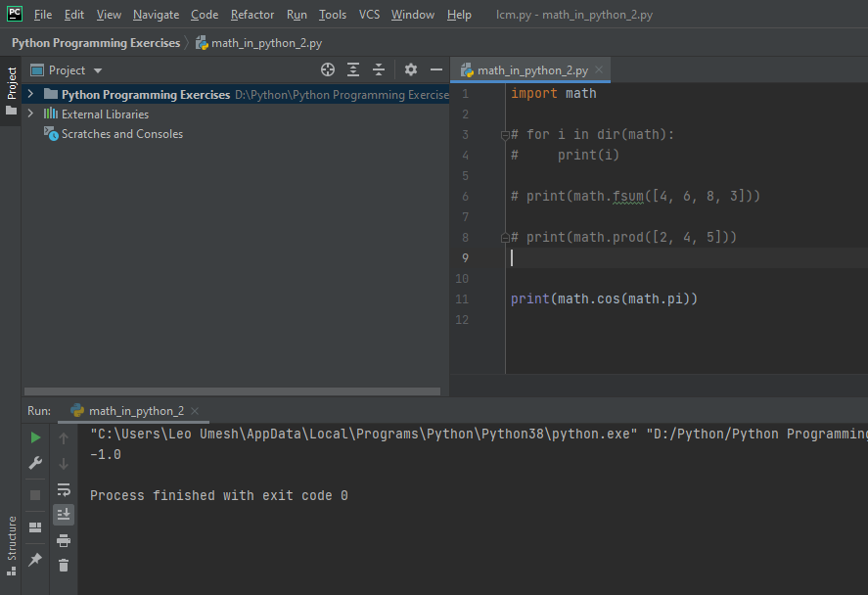Click Python icon on math_in_python_2 run tab
Viewport: 868px width, 595px height.
[x=77, y=410]
